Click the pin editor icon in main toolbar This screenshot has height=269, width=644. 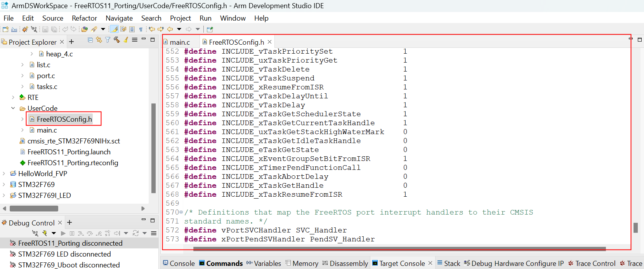(x=210, y=29)
